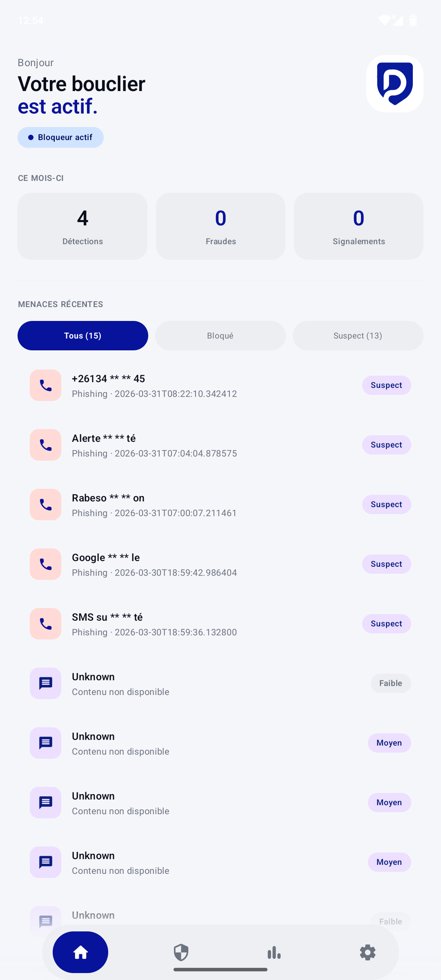The height and width of the screenshot is (980, 441).
Task: Tap the Moyen badge on an Unknown threat
Action: (389, 743)
